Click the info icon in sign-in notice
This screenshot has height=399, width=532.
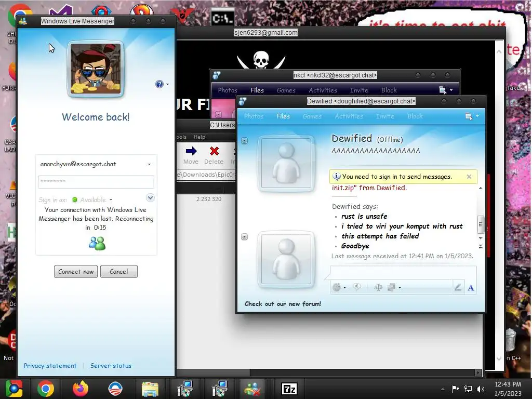point(336,177)
